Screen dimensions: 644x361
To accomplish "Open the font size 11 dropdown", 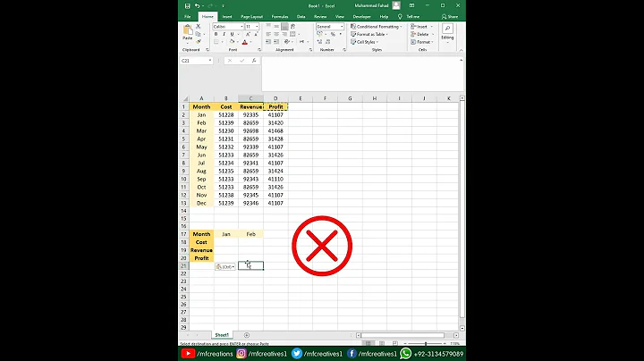I will (257, 26).
